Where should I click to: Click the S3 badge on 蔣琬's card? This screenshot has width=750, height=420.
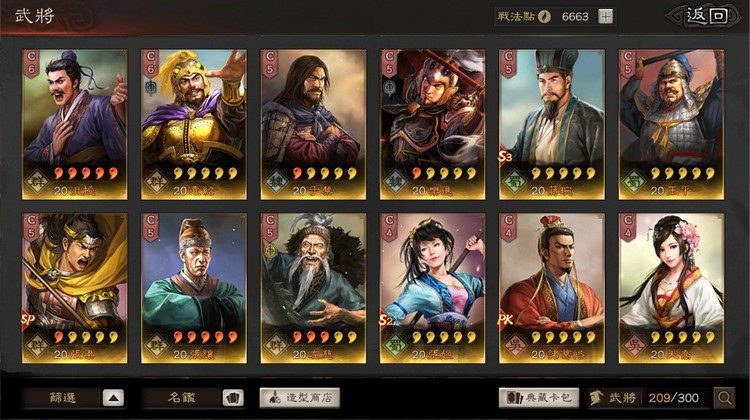[505, 155]
